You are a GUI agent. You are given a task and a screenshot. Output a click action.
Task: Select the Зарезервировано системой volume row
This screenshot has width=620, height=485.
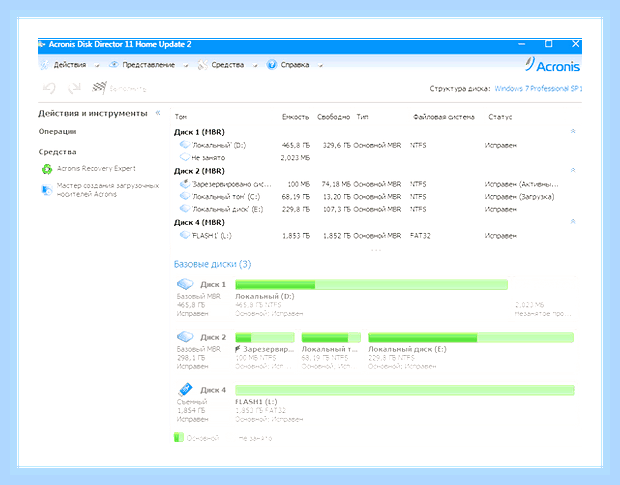[374, 184]
